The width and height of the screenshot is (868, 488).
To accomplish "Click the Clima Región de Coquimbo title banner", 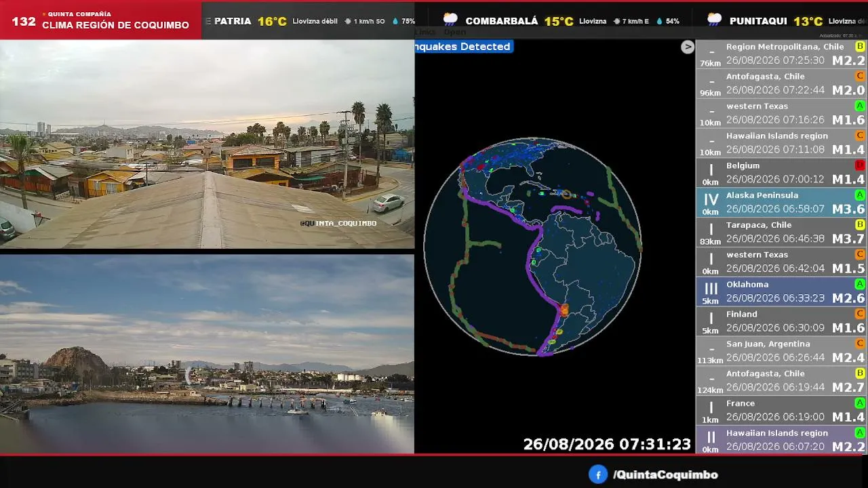I will click(x=115, y=26).
